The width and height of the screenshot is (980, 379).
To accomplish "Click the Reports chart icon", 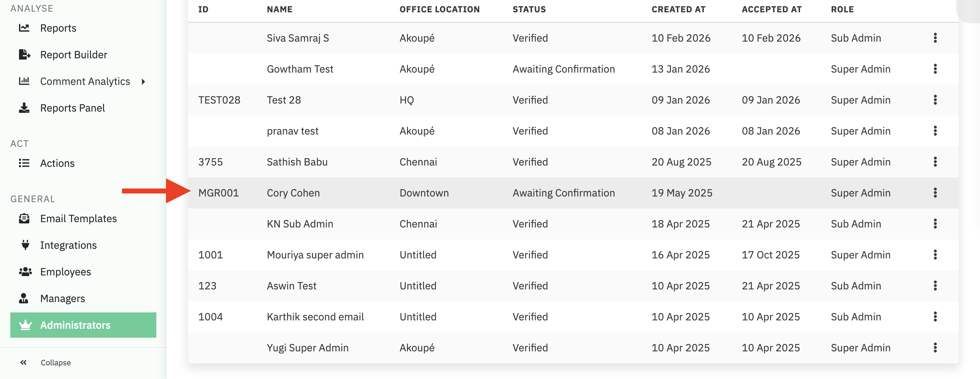I will (24, 28).
